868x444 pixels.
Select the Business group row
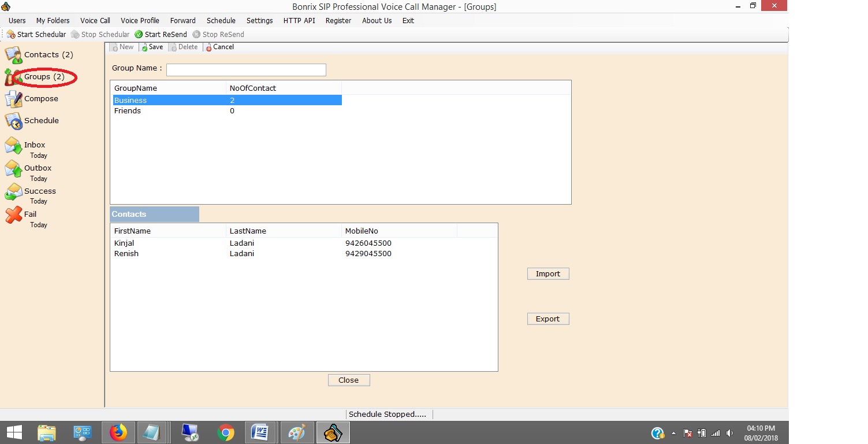click(226, 101)
